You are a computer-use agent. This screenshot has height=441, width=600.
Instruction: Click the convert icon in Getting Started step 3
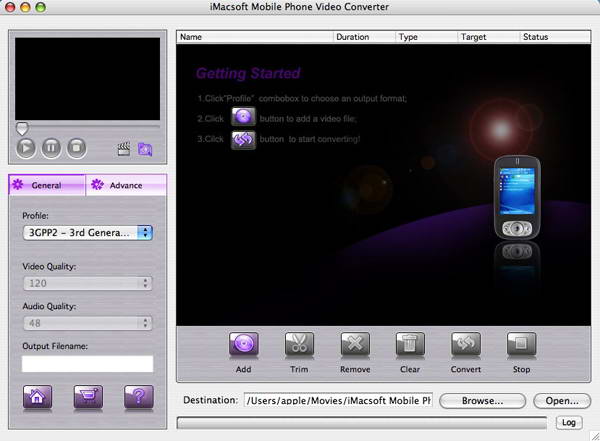243,140
